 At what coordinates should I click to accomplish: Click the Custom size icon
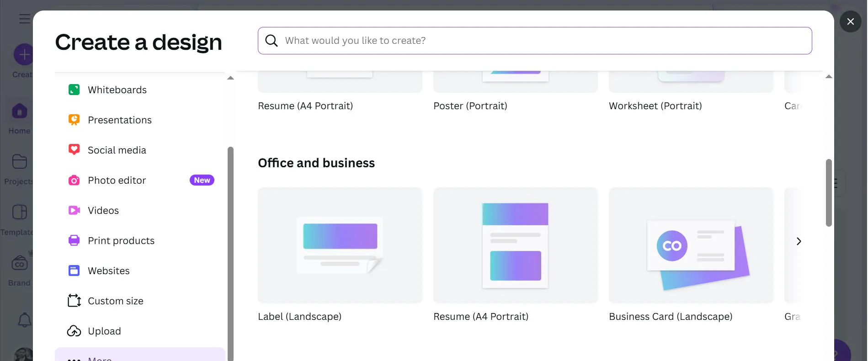74,301
